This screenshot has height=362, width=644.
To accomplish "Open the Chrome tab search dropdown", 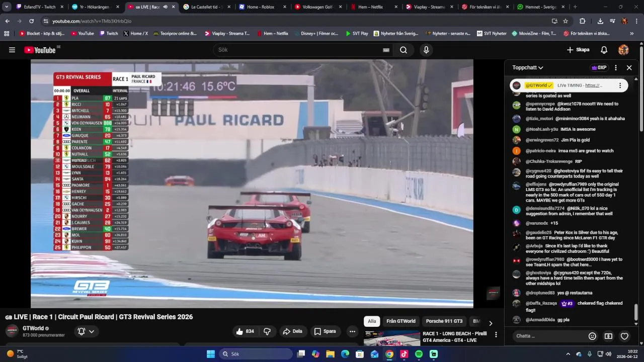I will point(7,7).
